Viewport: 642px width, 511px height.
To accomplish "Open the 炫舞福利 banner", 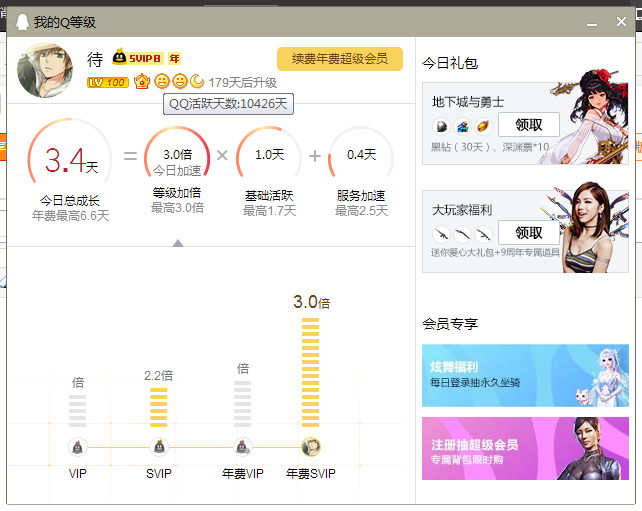I will tap(525, 375).
